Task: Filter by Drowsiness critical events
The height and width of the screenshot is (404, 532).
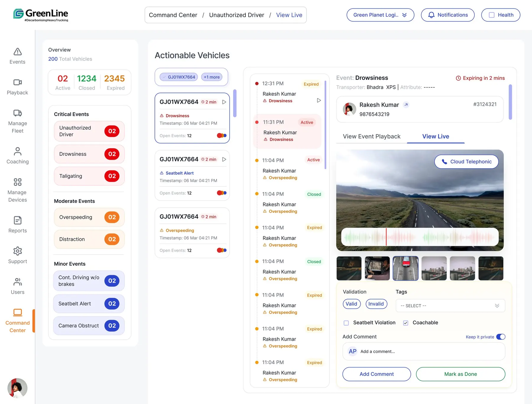Action: coord(89,154)
